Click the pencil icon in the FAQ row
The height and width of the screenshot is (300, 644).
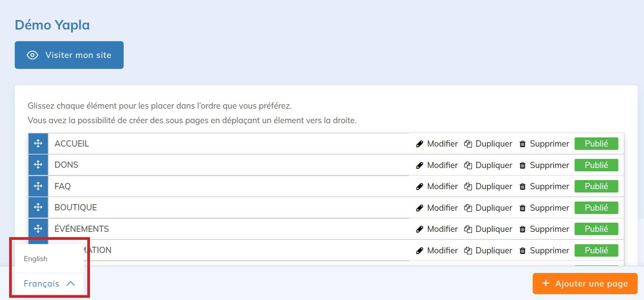click(x=420, y=187)
